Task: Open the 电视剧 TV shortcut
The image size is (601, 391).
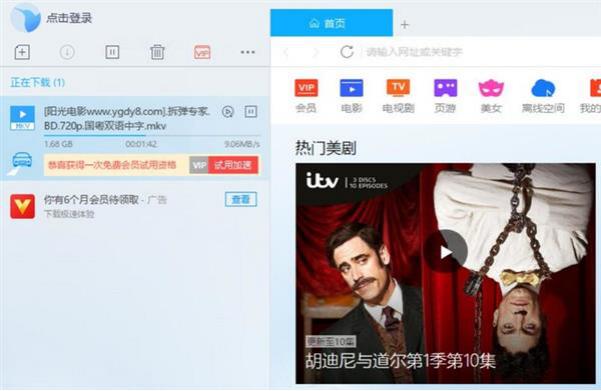Action: (x=398, y=96)
